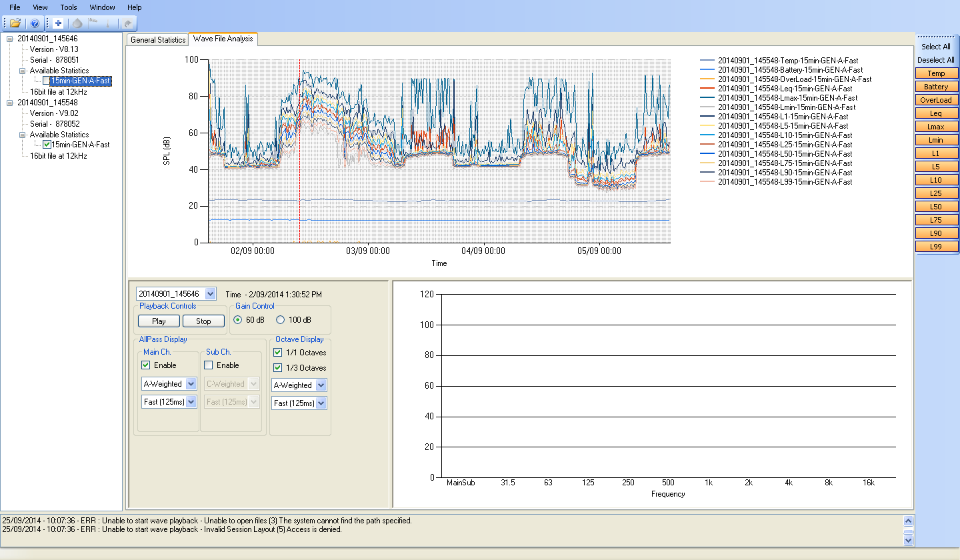Click the grey droplet toolbar icon
The width and height of the screenshot is (960, 560).
pos(77,23)
